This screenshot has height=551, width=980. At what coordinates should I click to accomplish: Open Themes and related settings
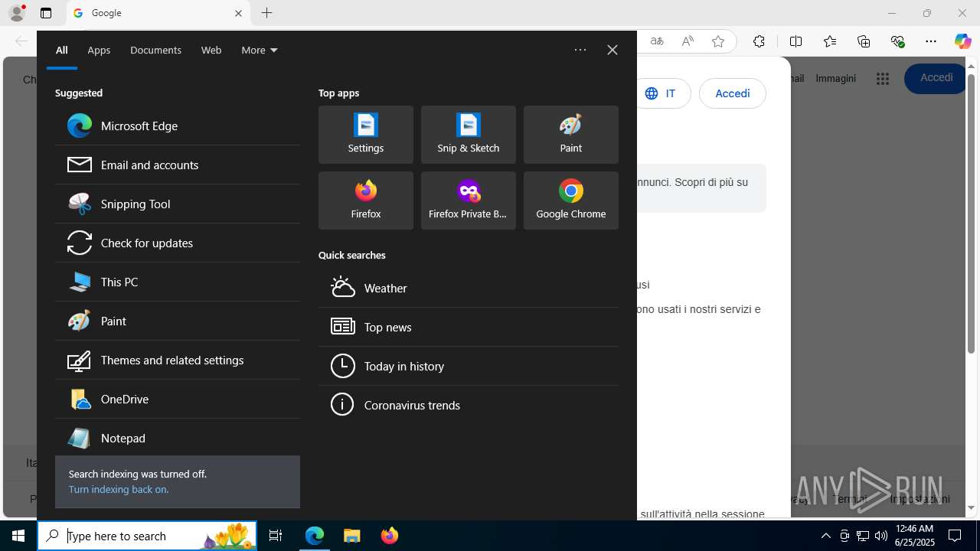(x=178, y=360)
